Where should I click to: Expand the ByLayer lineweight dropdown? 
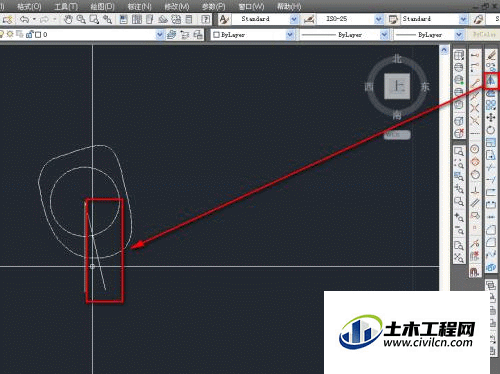[x=459, y=34]
